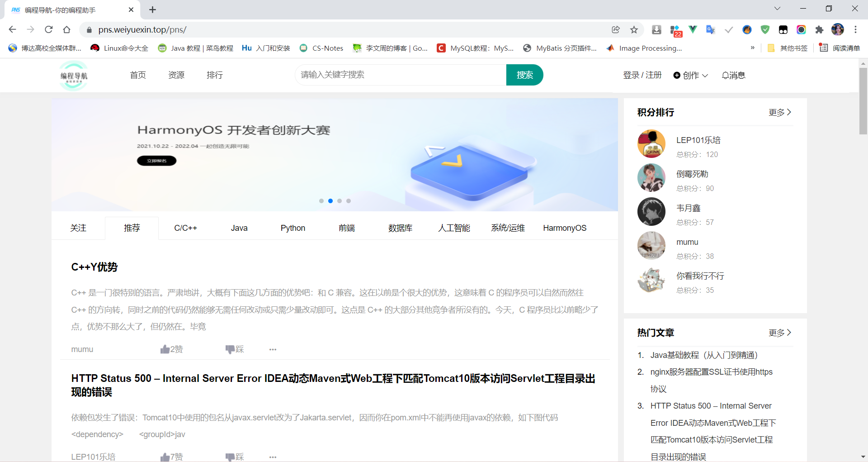
Task: Switch to the 推荐 tab
Action: pyautogui.click(x=132, y=228)
